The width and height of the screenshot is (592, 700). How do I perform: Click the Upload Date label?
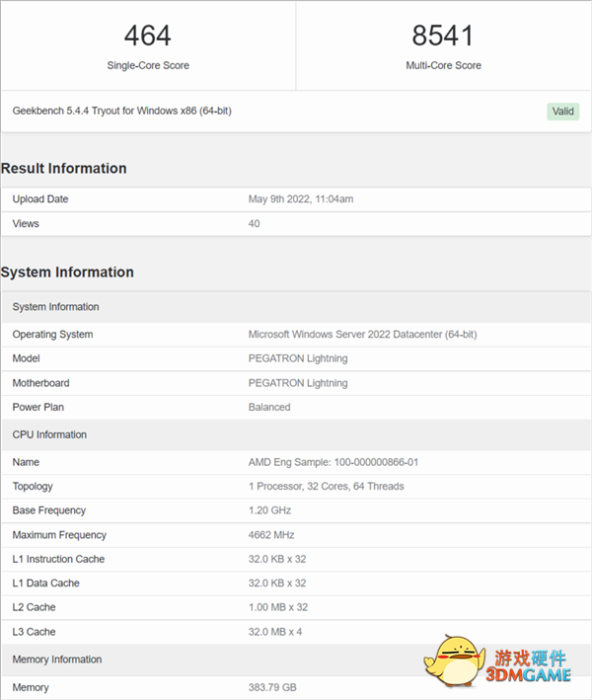tap(40, 199)
